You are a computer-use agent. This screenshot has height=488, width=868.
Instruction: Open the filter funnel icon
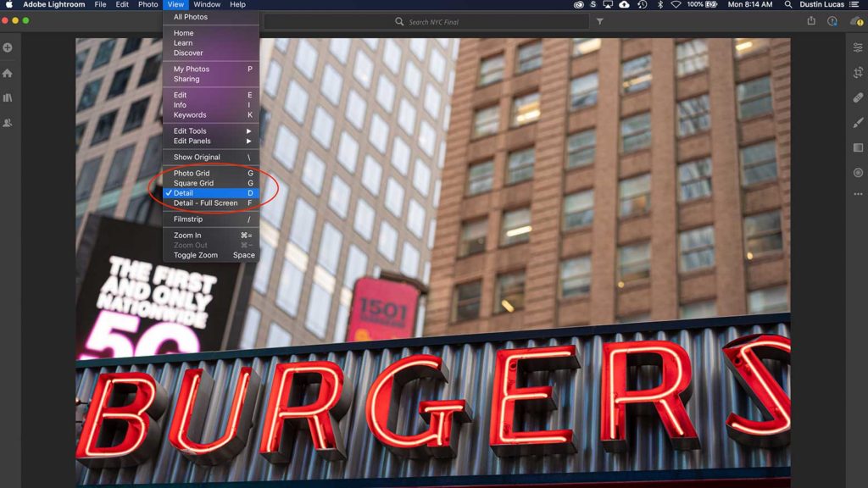[x=599, y=21]
